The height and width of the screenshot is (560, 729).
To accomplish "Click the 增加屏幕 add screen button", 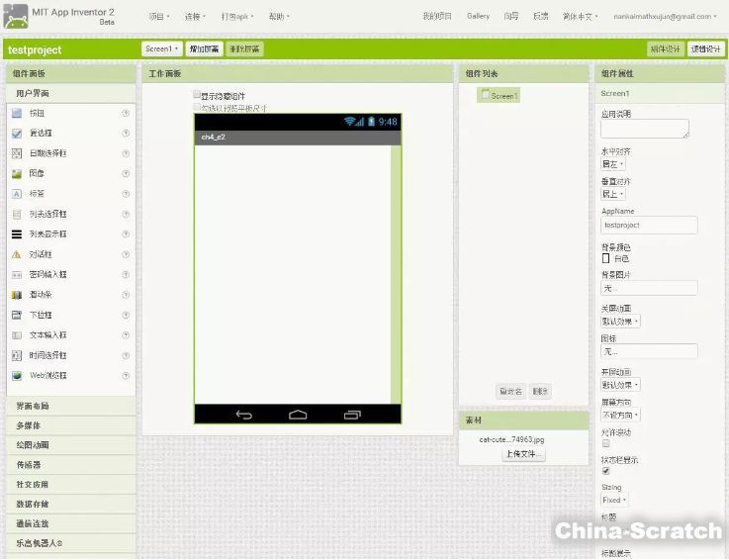I will 204,48.
